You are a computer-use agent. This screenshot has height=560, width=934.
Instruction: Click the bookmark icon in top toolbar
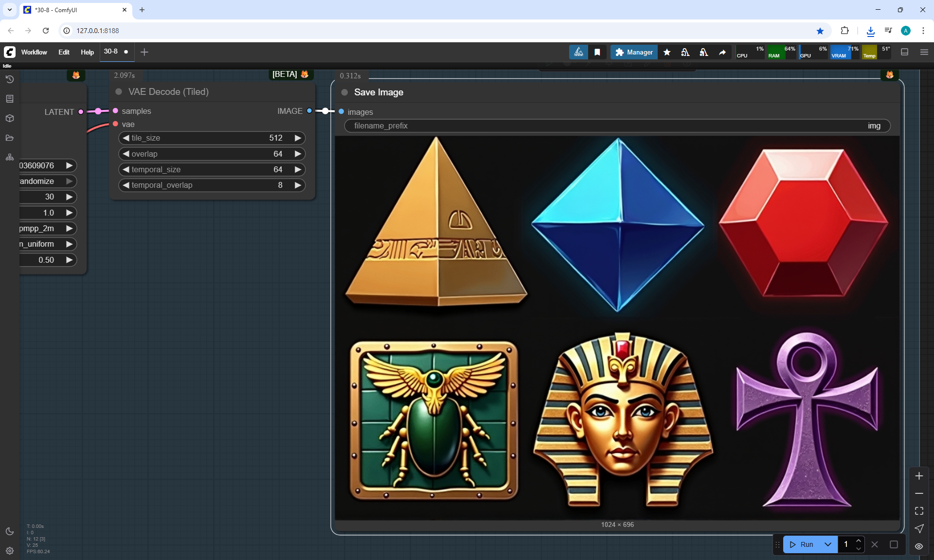point(597,52)
